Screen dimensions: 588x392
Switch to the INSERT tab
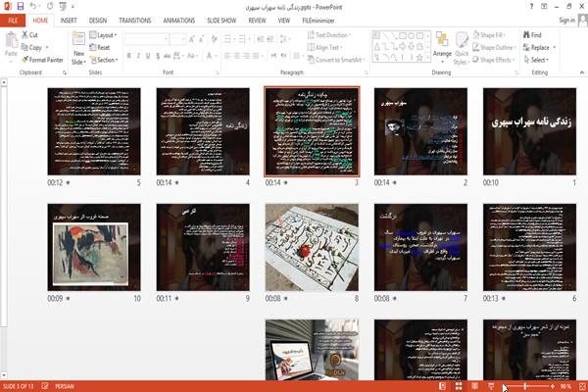click(x=69, y=21)
